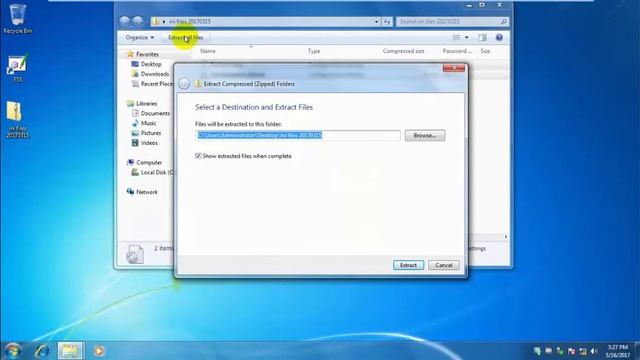Click the folder icon in address bar
The image size is (640, 360).
coord(156,21)
